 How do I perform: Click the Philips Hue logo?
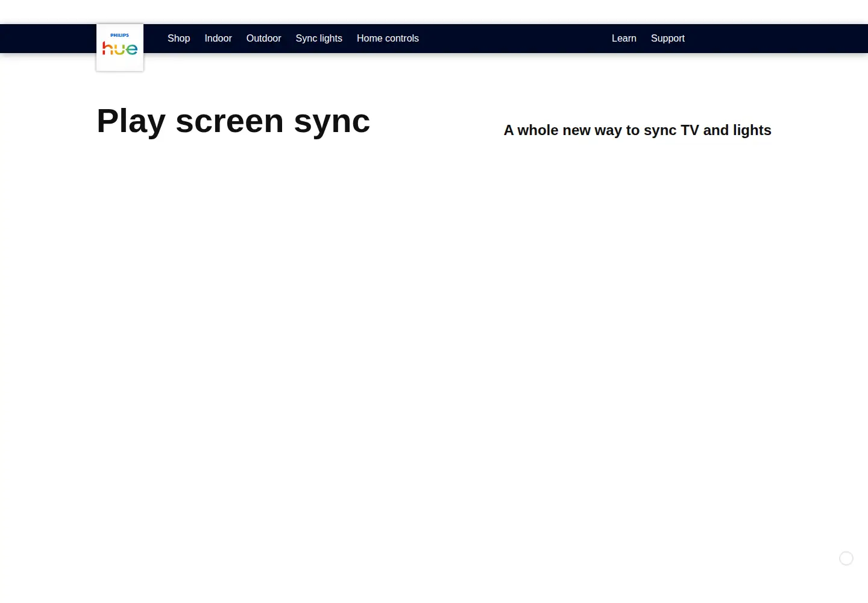[120, 48]
